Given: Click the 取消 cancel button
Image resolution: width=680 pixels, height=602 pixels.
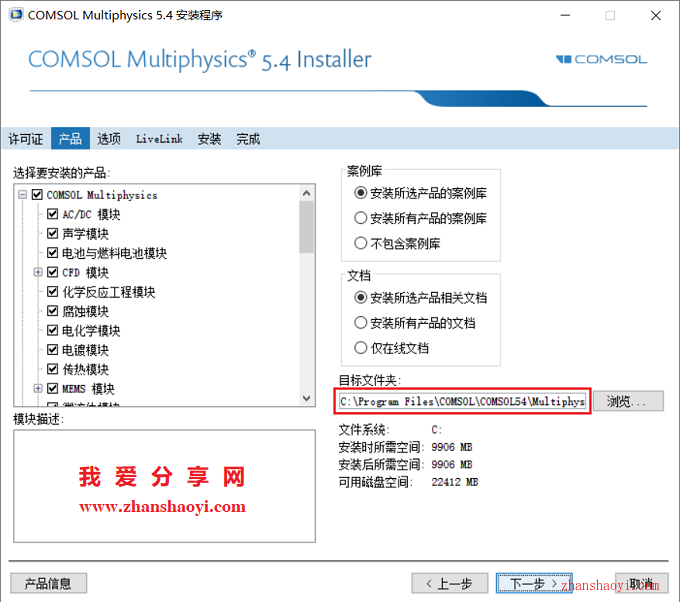Looking at the screenshot, I should click(641, 583).
